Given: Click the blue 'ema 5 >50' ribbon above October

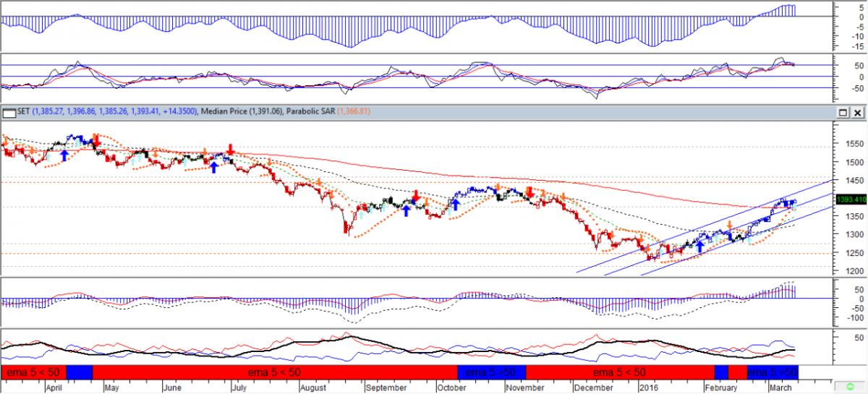Looking at the screenshot, I should click(x=491, y=372).
